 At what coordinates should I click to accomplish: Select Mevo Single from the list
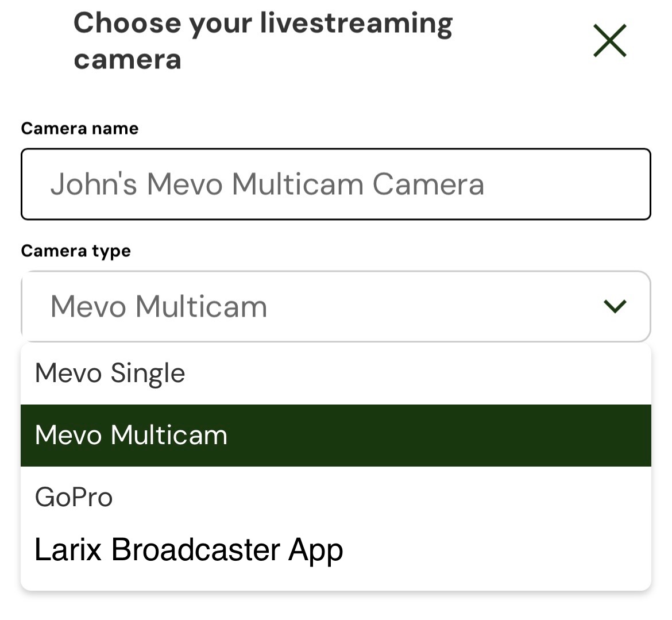pyautogui.click(x=336, y=373)
